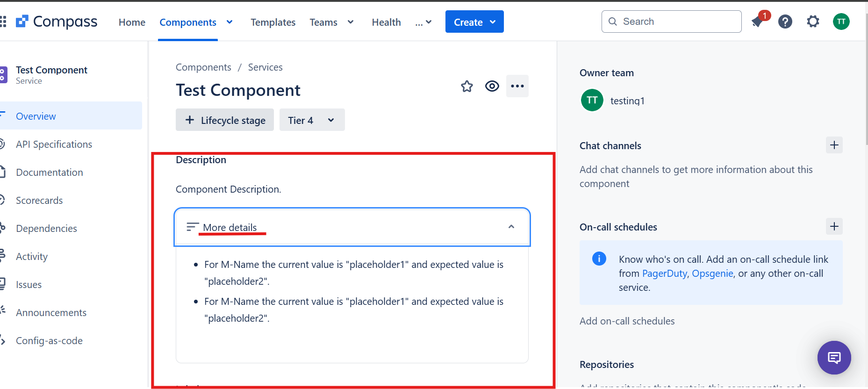Add a Lifecycle stage

225,120
